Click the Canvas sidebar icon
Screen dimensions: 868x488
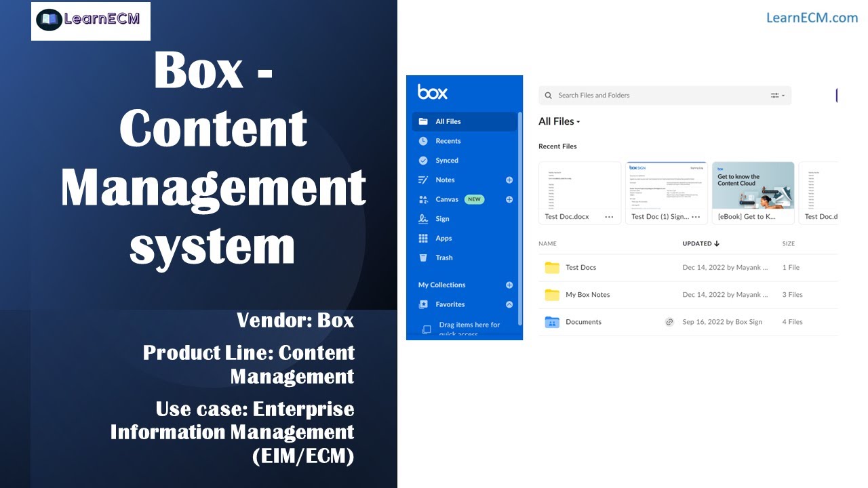click(423, 199)
